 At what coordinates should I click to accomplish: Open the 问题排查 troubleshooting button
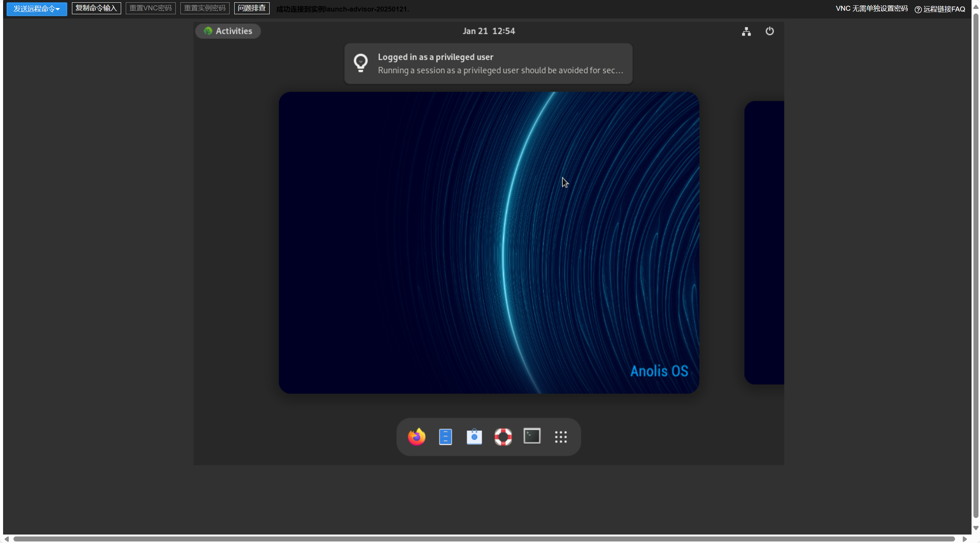pyautogui.click(x=252, y=8)
